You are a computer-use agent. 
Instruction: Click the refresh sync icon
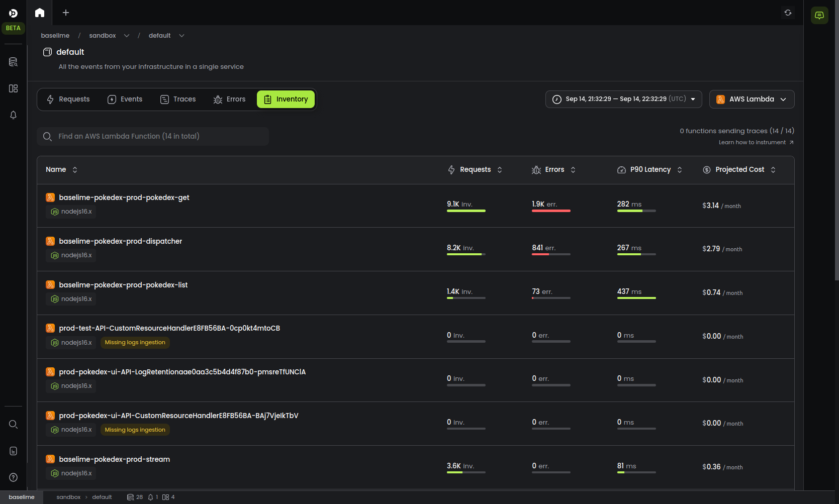(x=788, y=13)
